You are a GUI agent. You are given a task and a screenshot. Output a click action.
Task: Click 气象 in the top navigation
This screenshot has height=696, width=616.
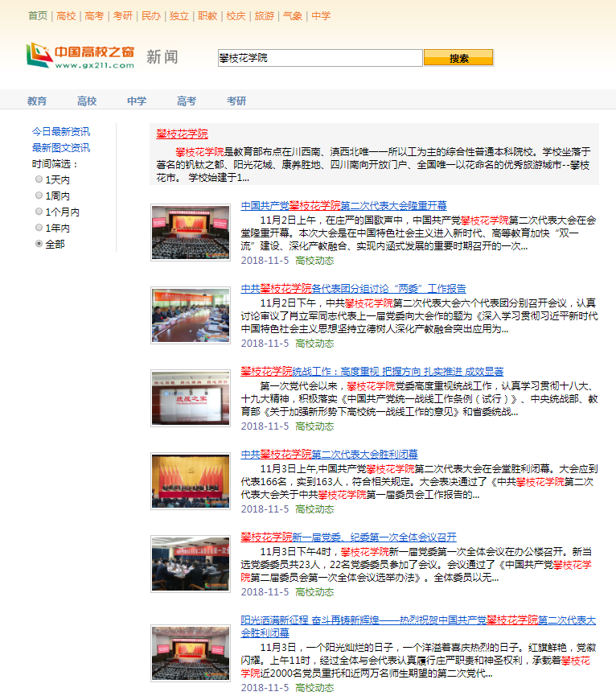pyautogui.click(x=292, y=15)
